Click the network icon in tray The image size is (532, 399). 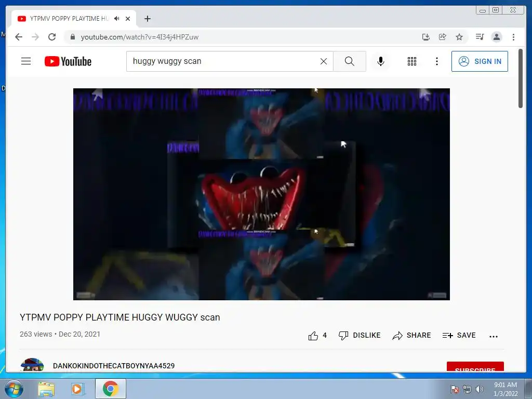click(x=467, y=389)
